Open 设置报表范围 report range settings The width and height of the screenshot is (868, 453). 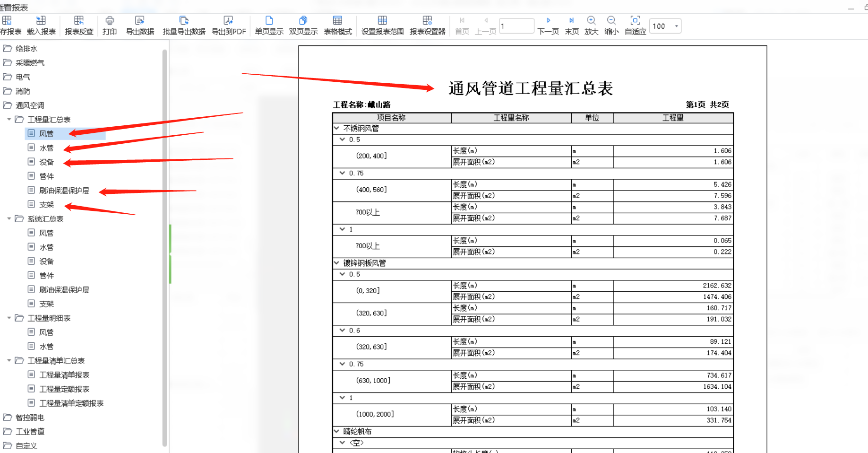click(x=382, y=26)
